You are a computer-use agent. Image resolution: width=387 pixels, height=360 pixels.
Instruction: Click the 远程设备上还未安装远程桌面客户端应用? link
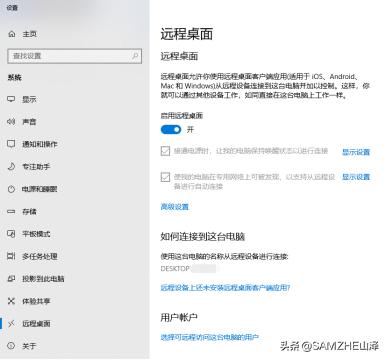coord(225,287)
